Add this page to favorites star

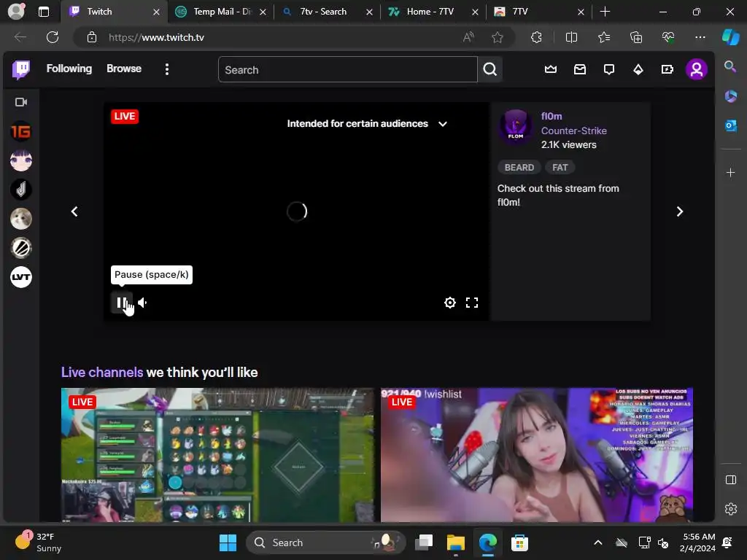[498, 37]
